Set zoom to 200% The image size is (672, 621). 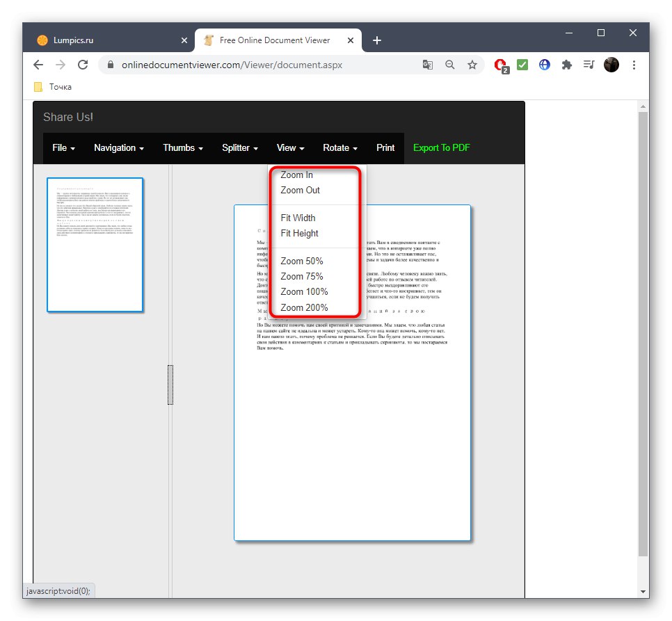[x=316, y=307]
